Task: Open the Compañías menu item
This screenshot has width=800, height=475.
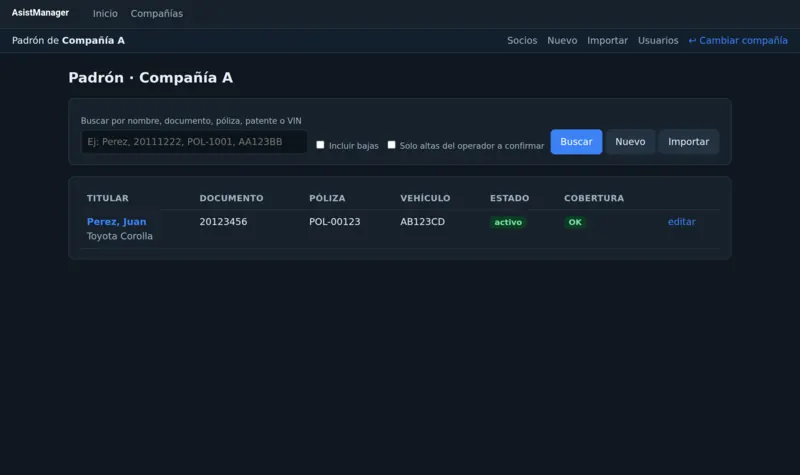Action: (x=157, y=14)
